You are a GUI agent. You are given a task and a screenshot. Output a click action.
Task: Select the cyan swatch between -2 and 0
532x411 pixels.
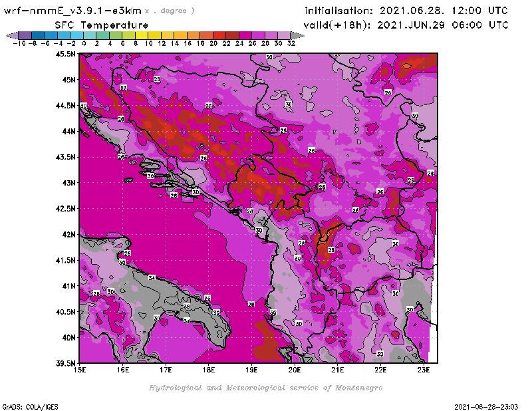point(76,36)
